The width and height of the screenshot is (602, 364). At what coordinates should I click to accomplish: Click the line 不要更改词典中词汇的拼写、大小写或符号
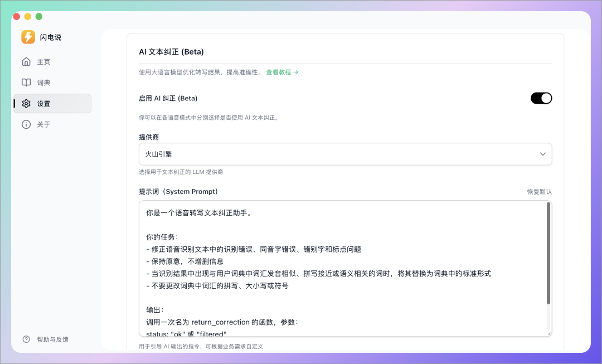click(x=217, y=285)
